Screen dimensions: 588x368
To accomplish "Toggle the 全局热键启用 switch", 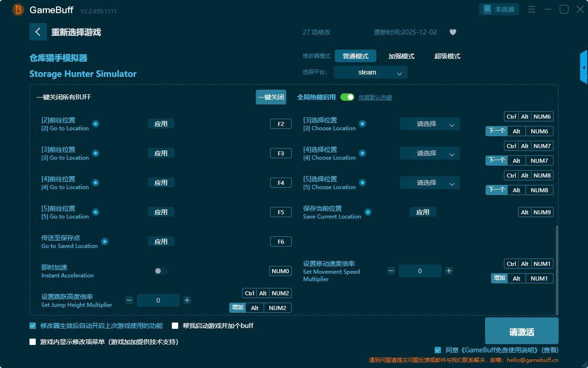I will pyautogui.click(x=347, y=97).
